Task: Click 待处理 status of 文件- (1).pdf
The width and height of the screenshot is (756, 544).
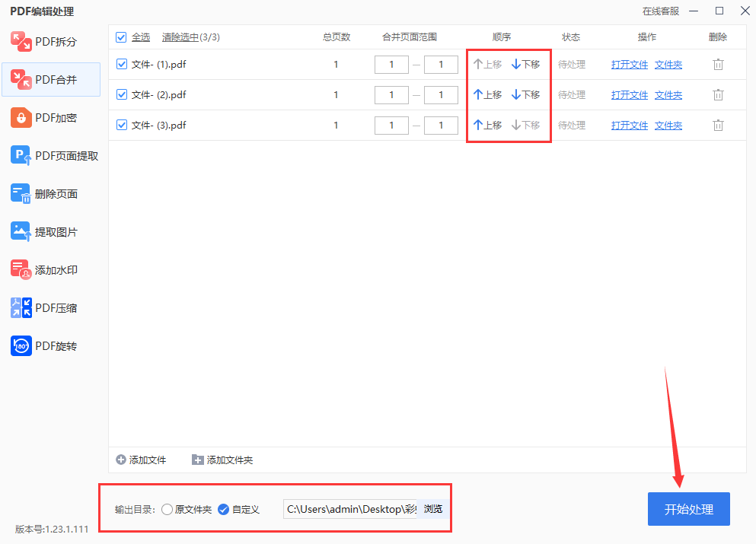Action: [x=572, y=64]
